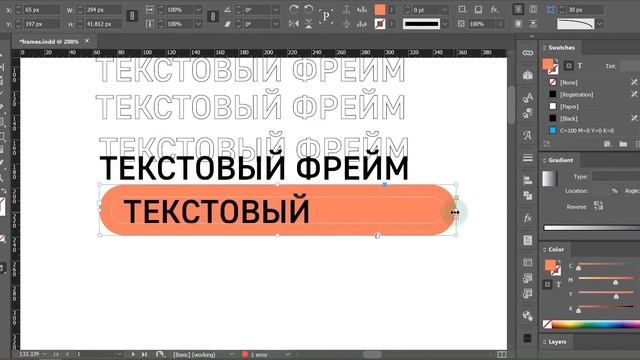The image size is (640, 360).
Task: Click the X position field
Action: (x=42, y=9)
